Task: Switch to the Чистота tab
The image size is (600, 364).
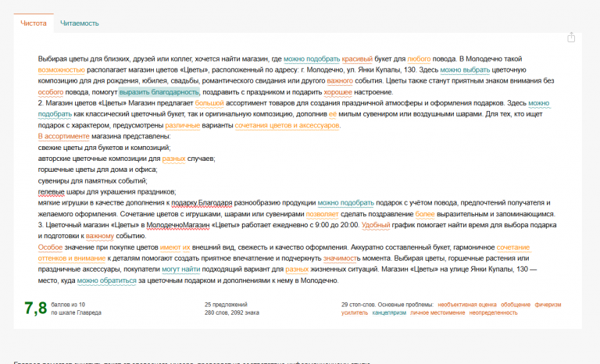Action: tap(34, 23)
